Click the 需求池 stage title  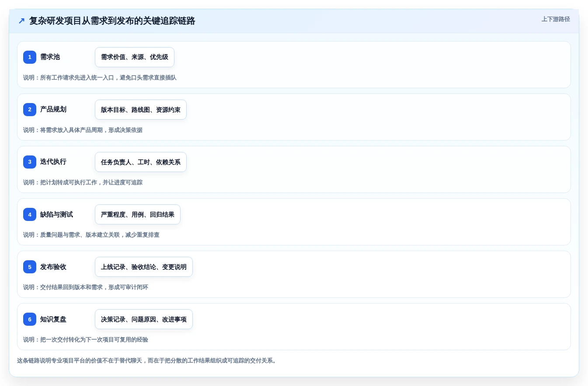[x=50, y=57]
